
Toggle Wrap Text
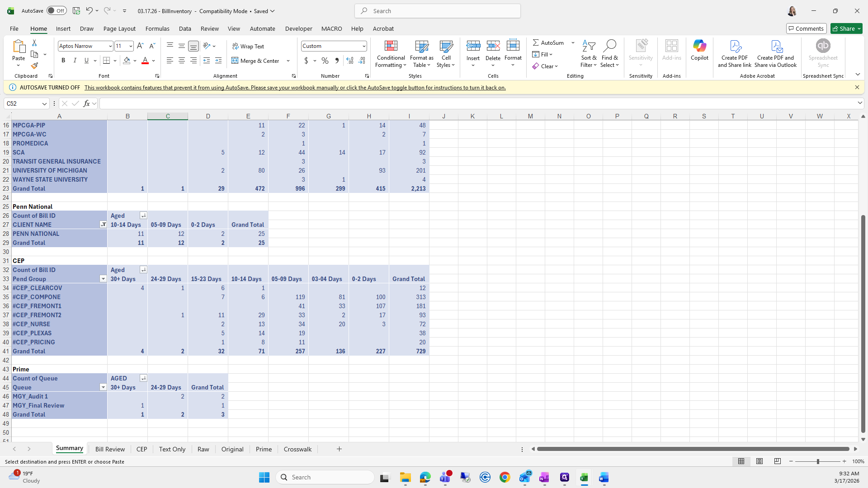pyautogui.click(x=248, y=46)
